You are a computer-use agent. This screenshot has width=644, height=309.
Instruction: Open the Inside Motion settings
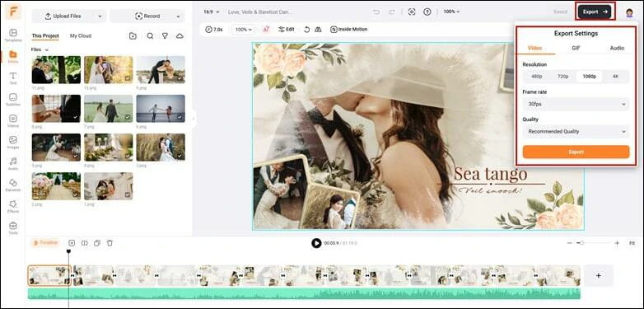[348, 30]
